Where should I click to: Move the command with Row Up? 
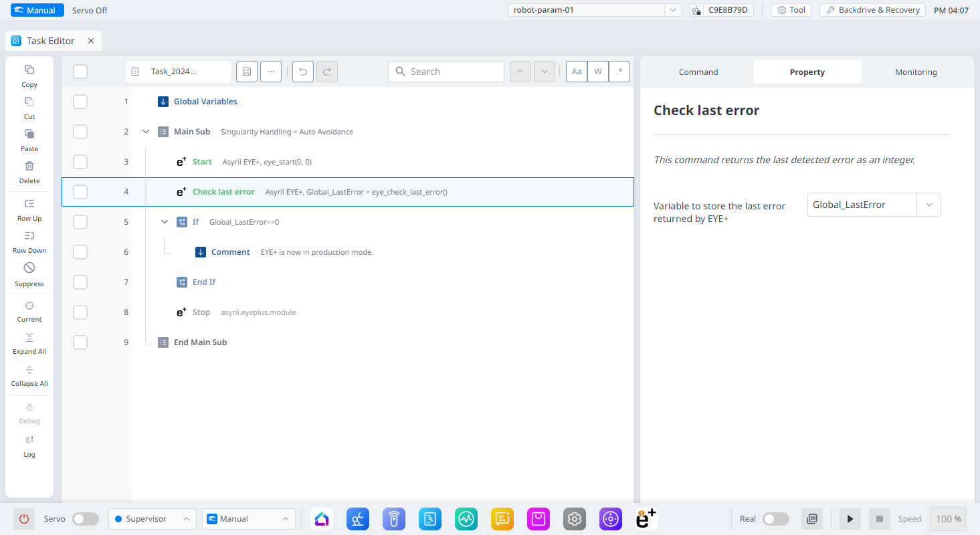[29, 203]
